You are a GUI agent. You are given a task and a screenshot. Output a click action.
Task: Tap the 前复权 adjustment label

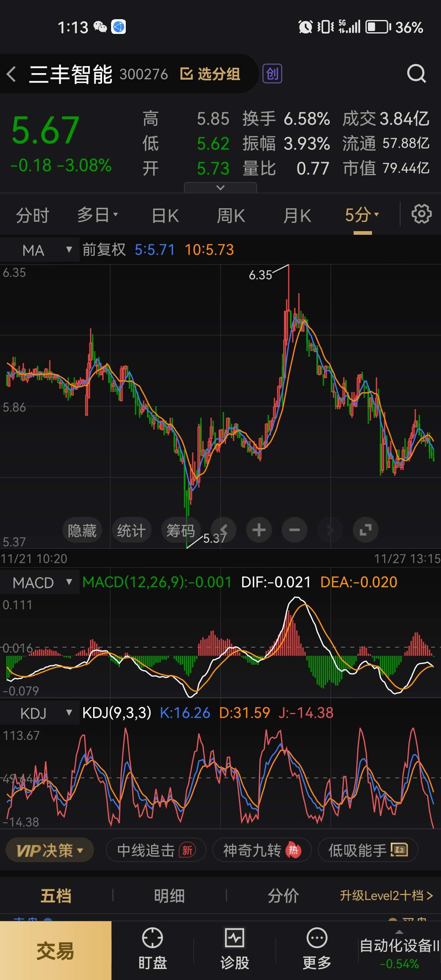pos(104,249)
